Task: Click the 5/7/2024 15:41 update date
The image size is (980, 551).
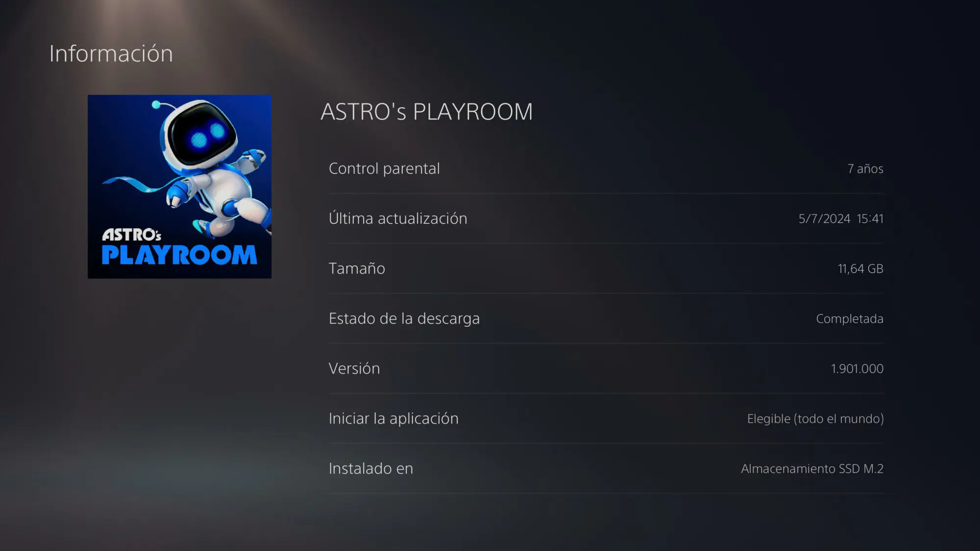Action: [x=841, y=219]
